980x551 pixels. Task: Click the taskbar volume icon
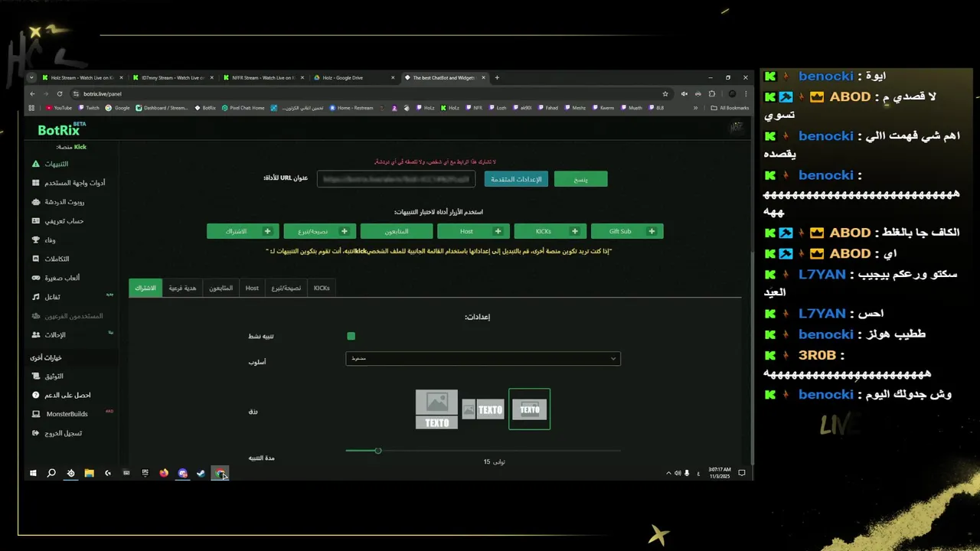coord(678,474)
